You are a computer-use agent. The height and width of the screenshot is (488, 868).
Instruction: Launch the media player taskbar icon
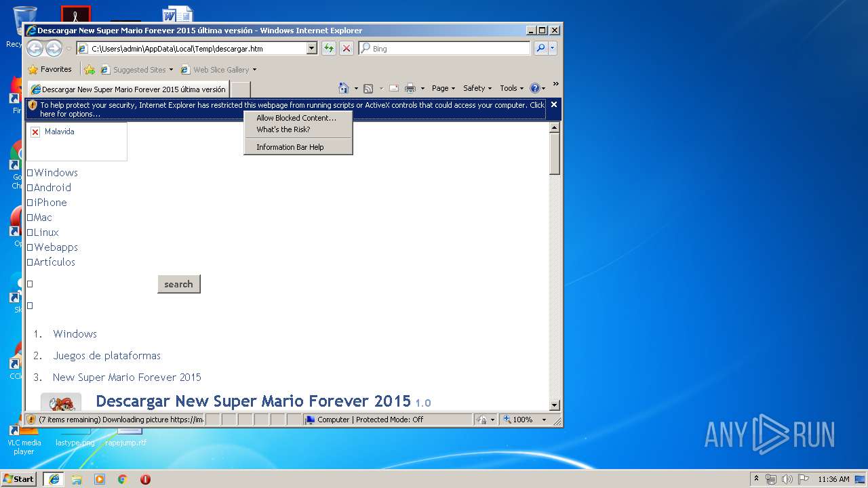[x=100, y=479]
